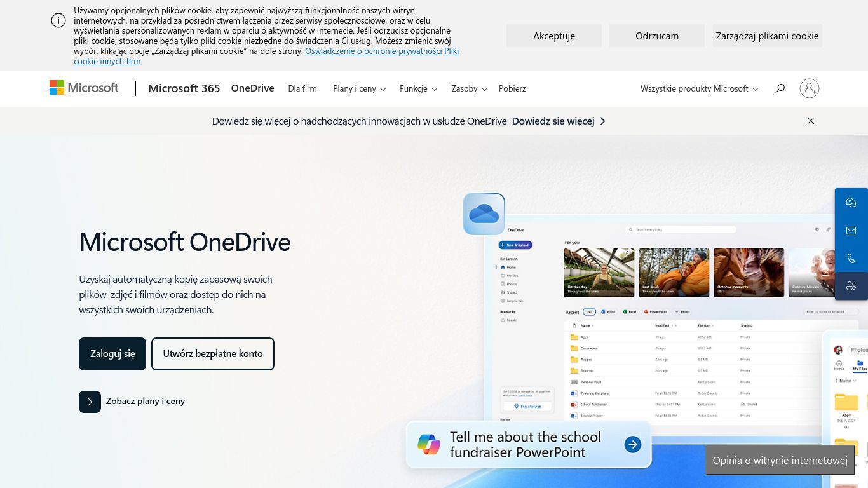The width and height of the screenshot is (868, 488).
Task: Open the email envelope icon in side panel
Action: (x=851, y=231)
